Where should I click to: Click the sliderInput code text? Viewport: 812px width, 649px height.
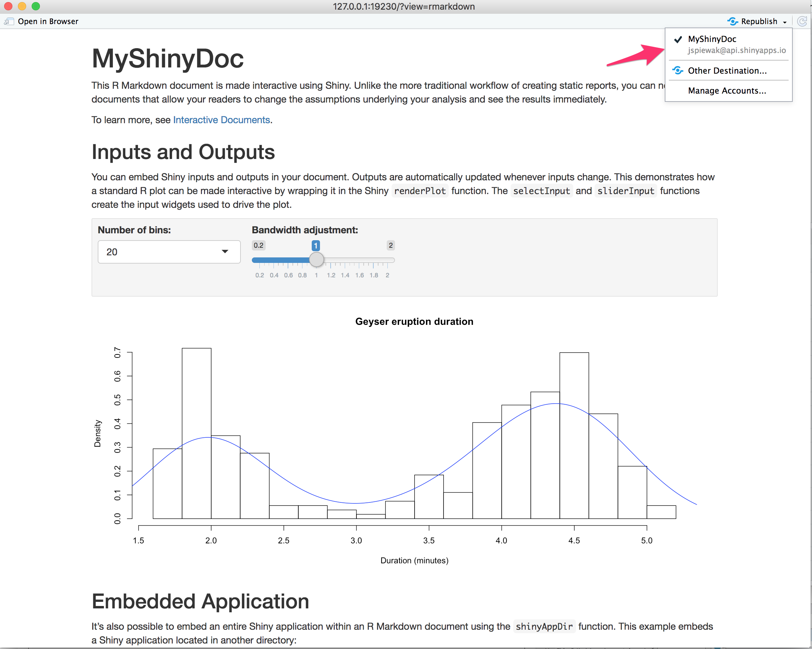point(626,191)
